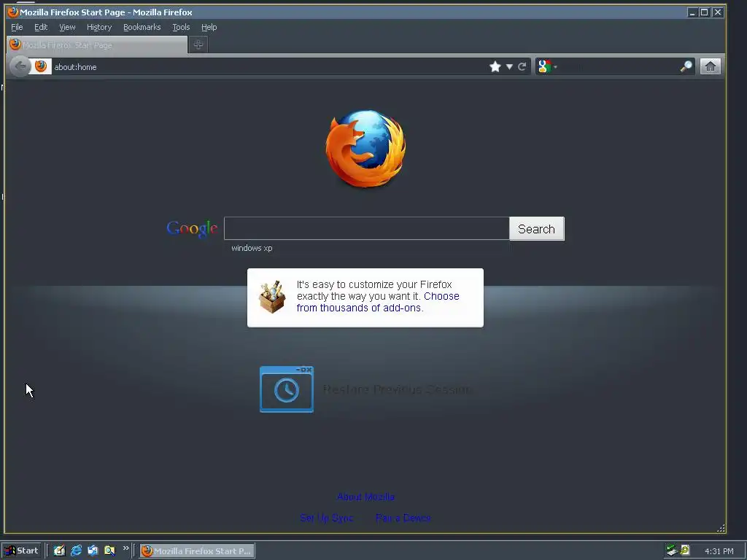This screenshot has width=747, height=560.
Task: Click the second system tray icon
Action: (x=685, y=550)
